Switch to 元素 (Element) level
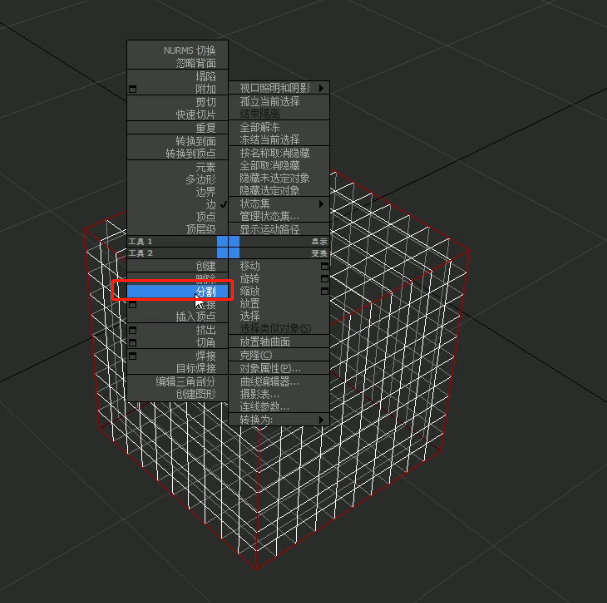Screen dimensions: 607x603 pos(206,167)
